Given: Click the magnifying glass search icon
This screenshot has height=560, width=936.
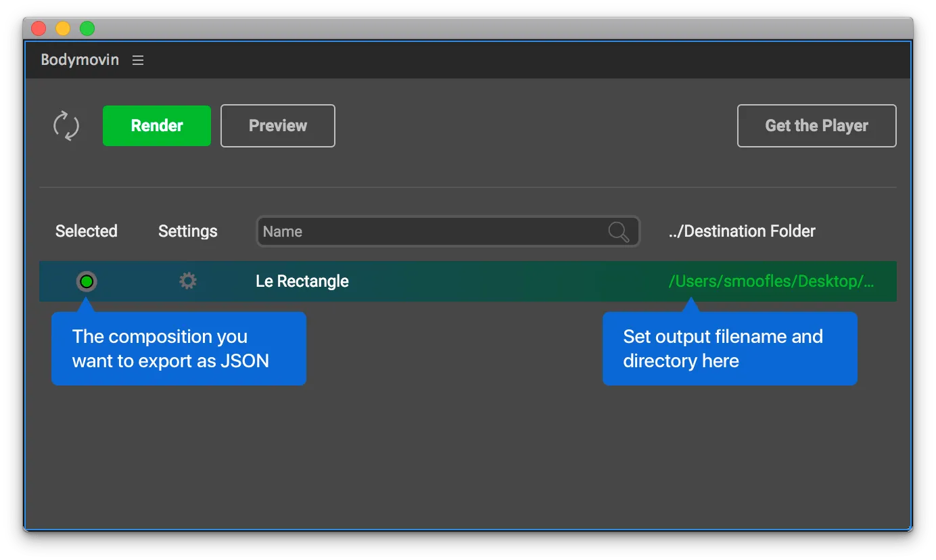Looking at the screenshot, I should point(618,232).
